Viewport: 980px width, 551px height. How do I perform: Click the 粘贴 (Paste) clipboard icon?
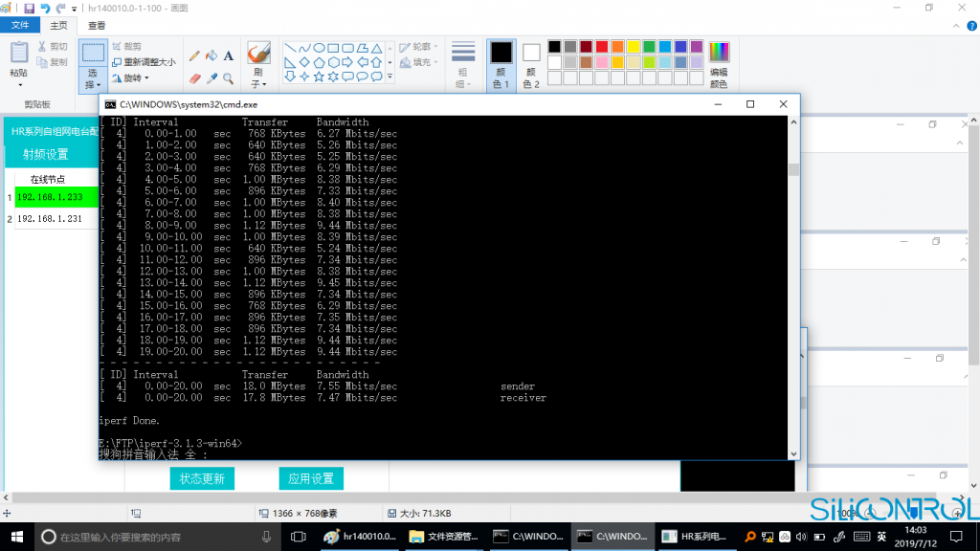pos(19,54)
